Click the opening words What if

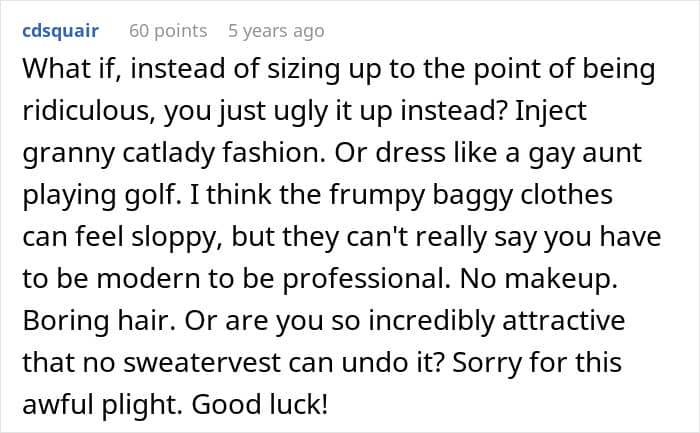tap(62, 71)
